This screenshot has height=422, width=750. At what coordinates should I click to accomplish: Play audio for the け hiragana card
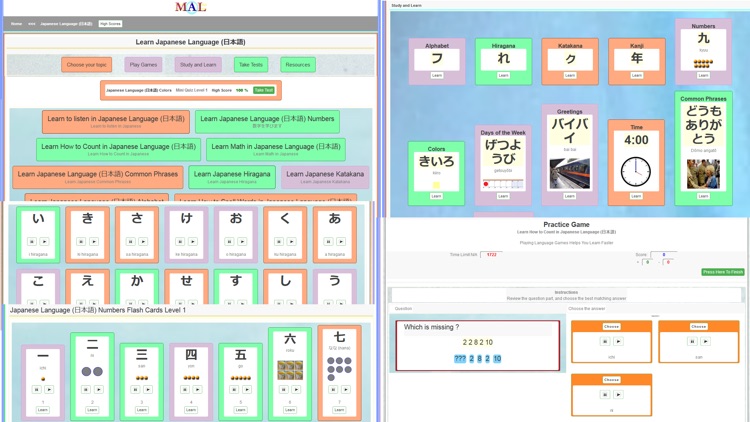[193, 242]
